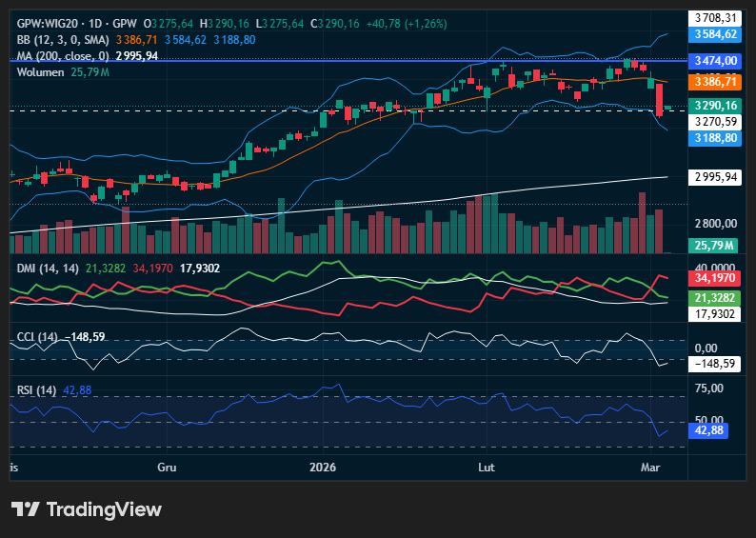
Task: Click the CCI (14) indicator legend
Action: [38, 336]
